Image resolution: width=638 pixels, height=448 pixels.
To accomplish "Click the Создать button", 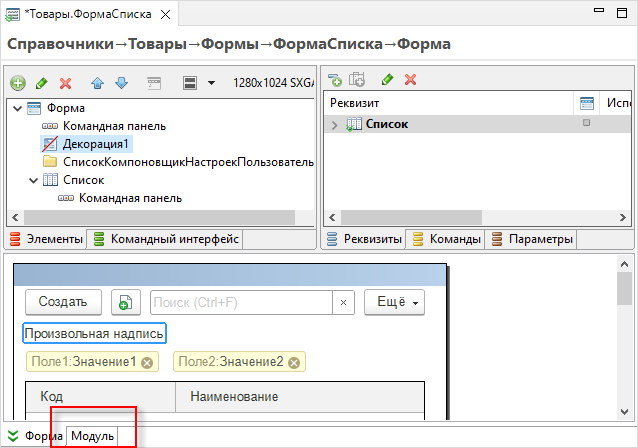I will 63,302.
